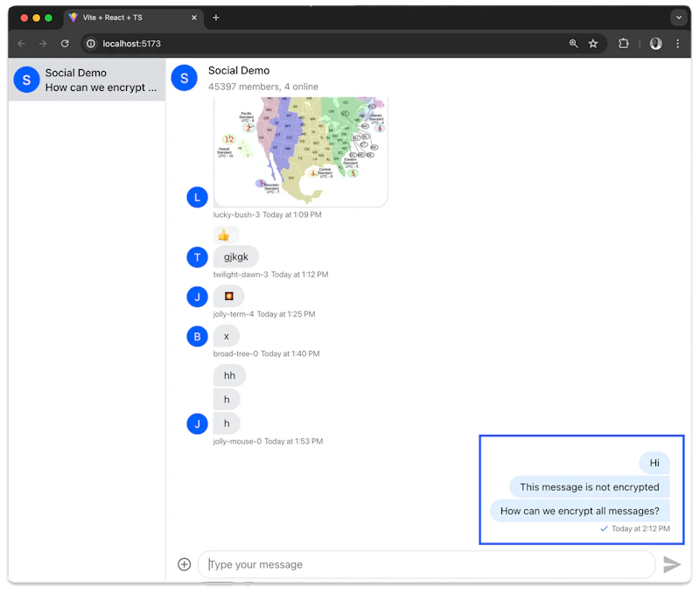This screenshot has width=700, height=594.
Task: Expand the tab search dropdown arrow
Action: click(679, 17)
